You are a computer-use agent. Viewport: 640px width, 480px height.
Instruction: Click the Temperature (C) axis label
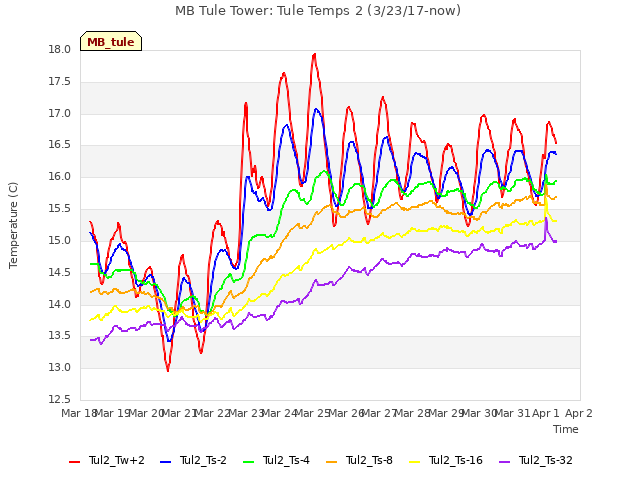click(x=13, y=225)
